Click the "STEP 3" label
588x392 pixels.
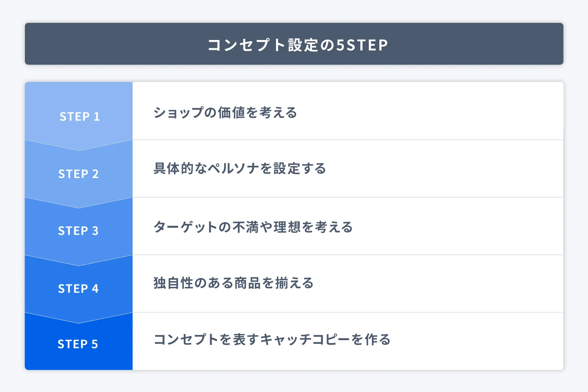(x=78, y=231)
